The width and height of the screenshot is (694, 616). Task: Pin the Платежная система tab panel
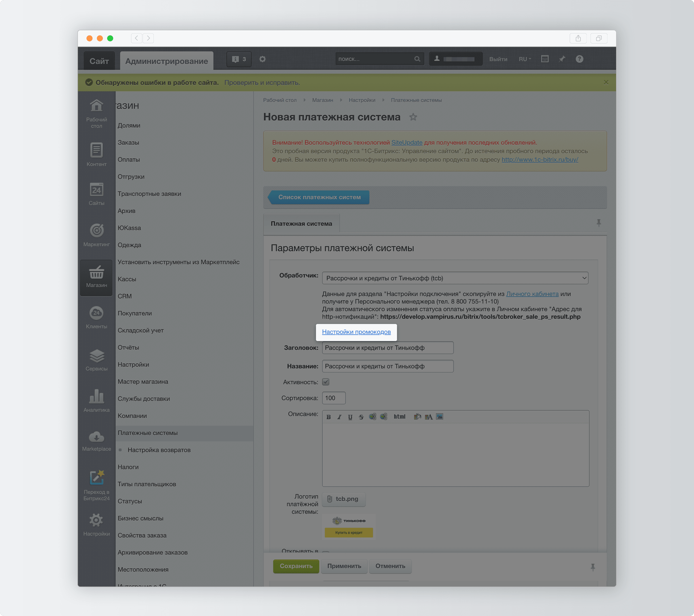coord(598,223)
